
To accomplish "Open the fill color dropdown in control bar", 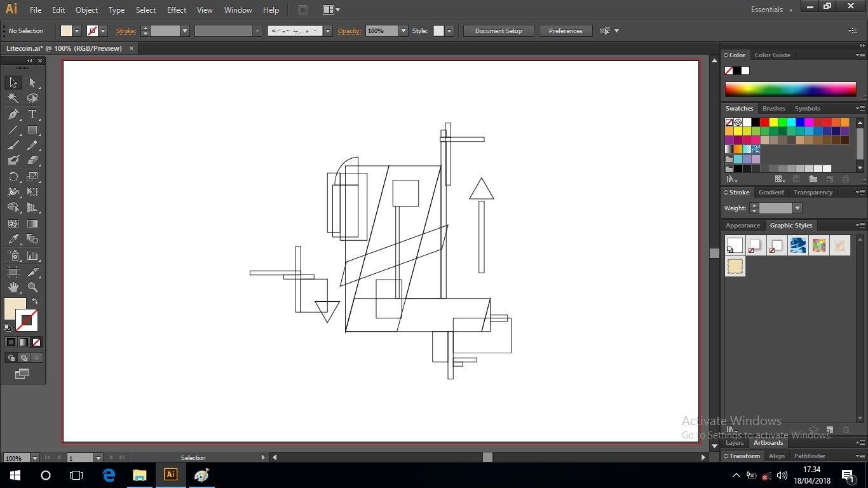I will 77,30.
